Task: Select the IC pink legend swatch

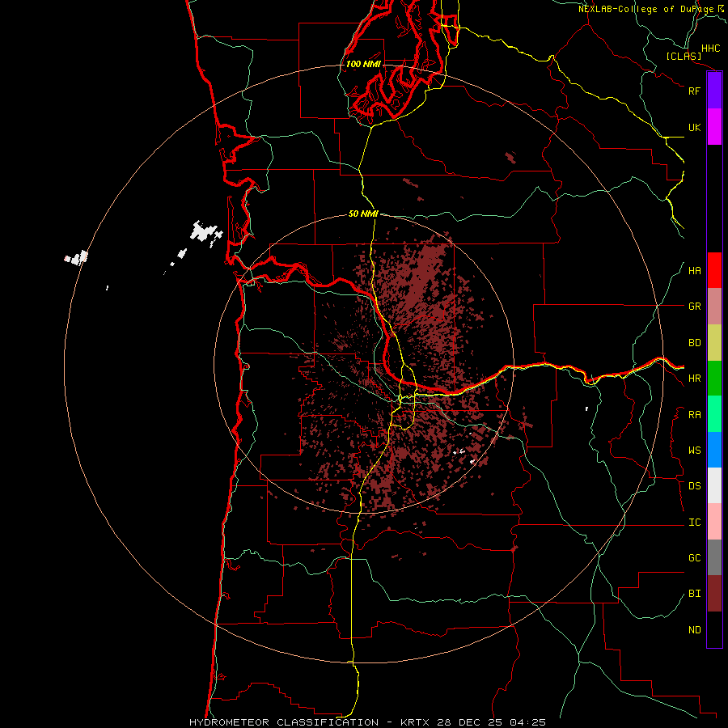Action: 714,522
